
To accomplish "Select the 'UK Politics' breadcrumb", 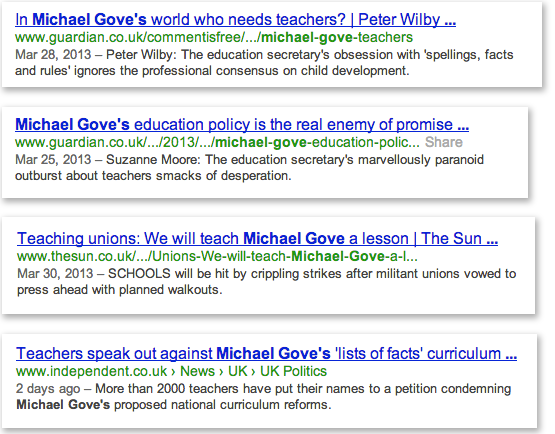I will point(293,371).
